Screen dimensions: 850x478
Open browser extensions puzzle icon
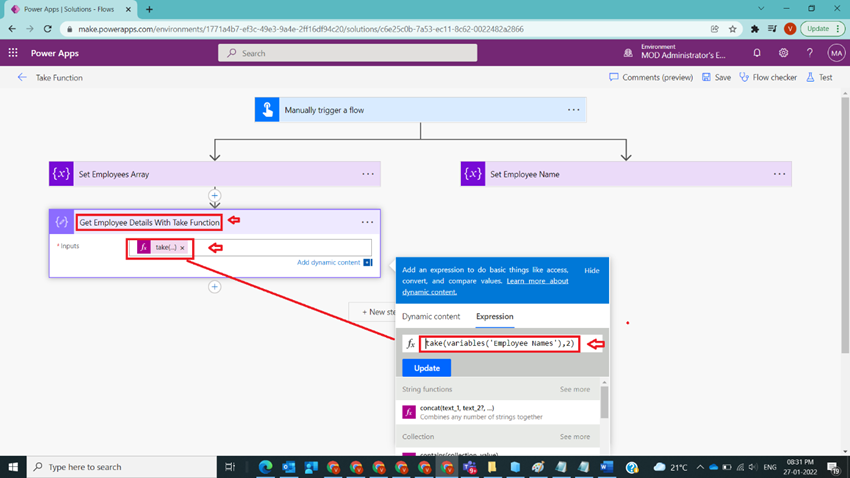755,29
